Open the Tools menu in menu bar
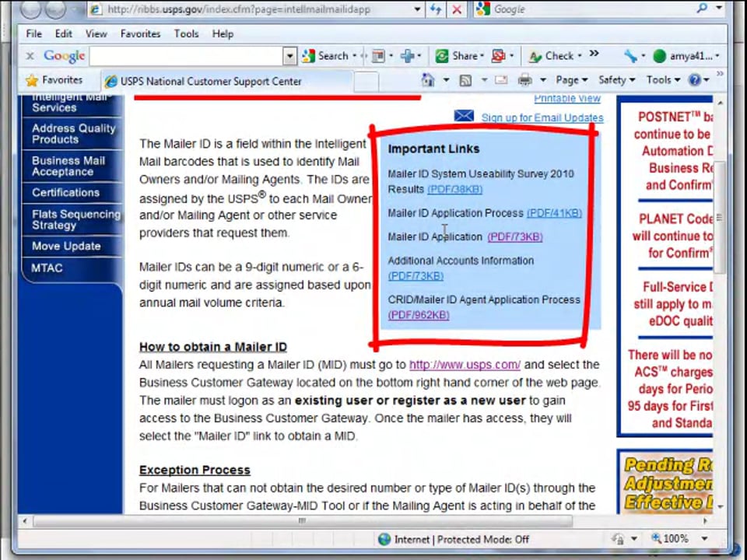Screen dimensions: 747x560 186,33
